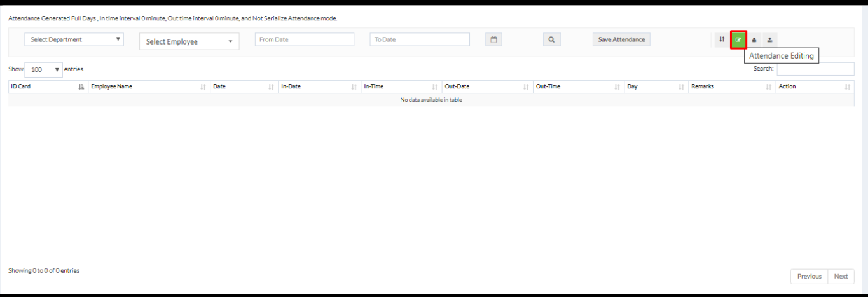Image resolution: width=868 pixels, height=297 pixels.
Task: Focus the From Date input field
Action: click(305, 39)
